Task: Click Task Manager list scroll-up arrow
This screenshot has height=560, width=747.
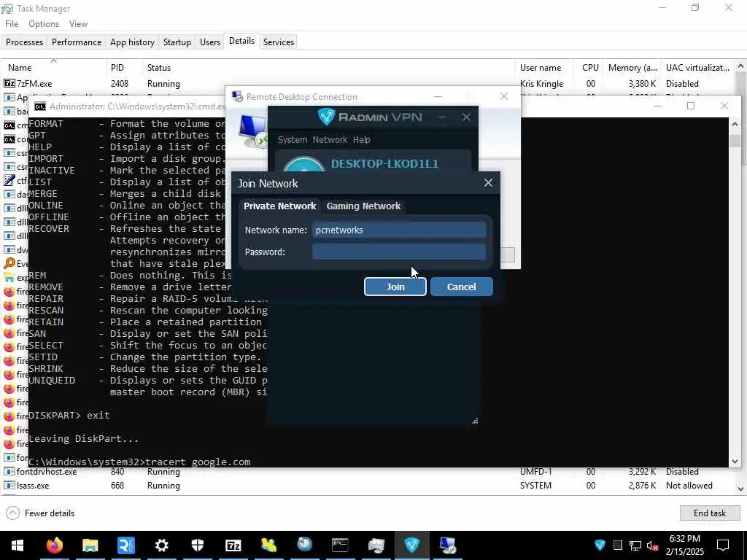Action: (740, 66)
